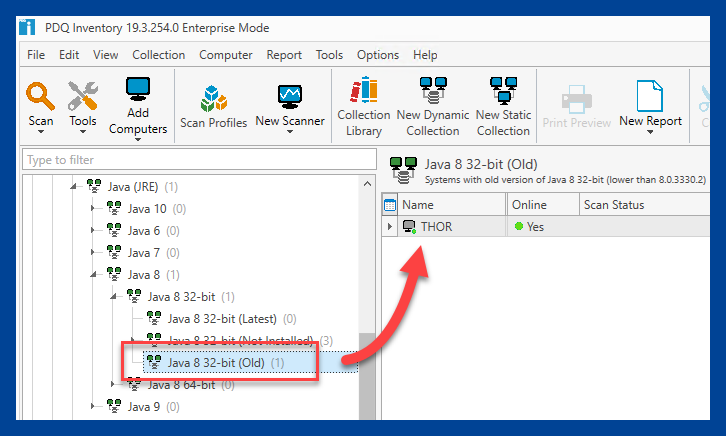Image resolution: width=726 pixels, height=436 pixels.
Task: Open the Collection menu
Action: click(158, 55)
